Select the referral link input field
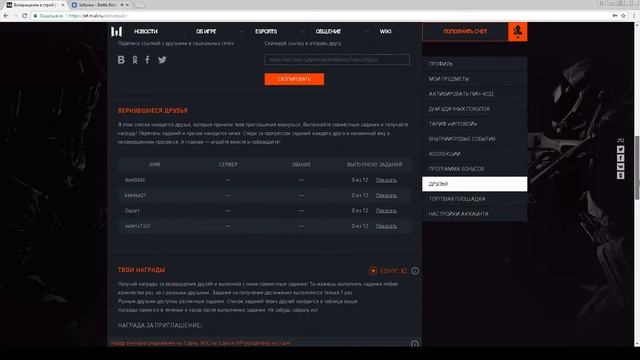This screenshot has width=640, height=360. [337, 60]
